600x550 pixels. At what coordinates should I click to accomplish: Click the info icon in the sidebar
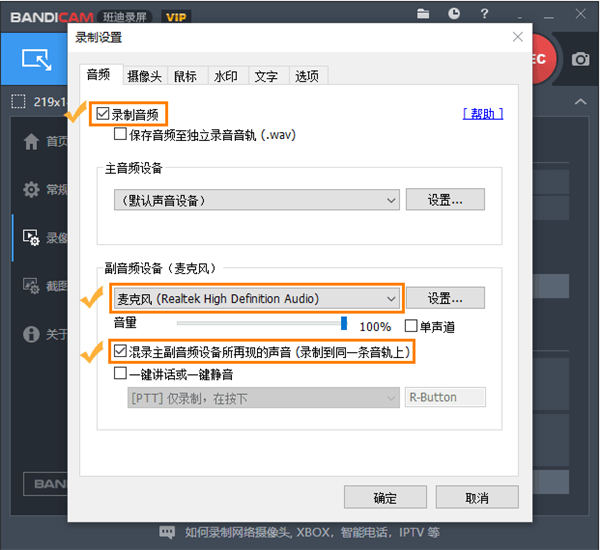pos(31,333)
